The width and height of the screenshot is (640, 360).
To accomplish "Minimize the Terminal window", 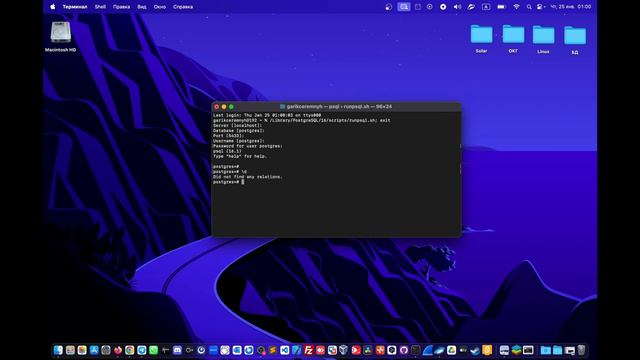I will point(224,107).
